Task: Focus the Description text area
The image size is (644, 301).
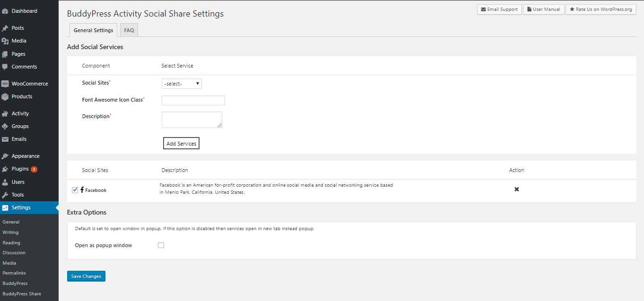Action: [x=191, y=120]
